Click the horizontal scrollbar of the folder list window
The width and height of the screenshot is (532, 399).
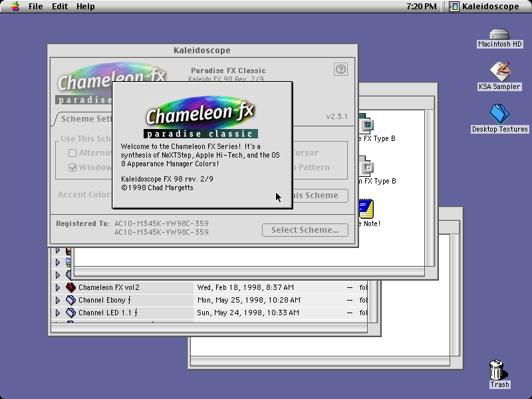pos(209,328)
